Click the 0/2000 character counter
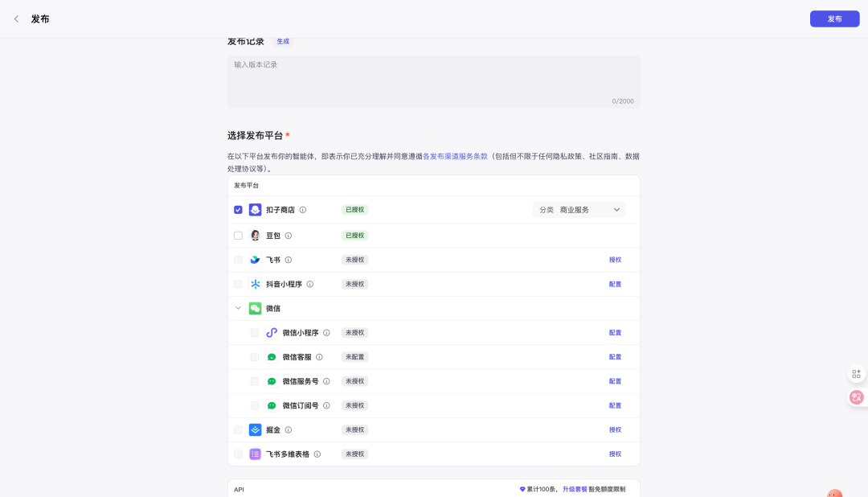 (623, 101)
